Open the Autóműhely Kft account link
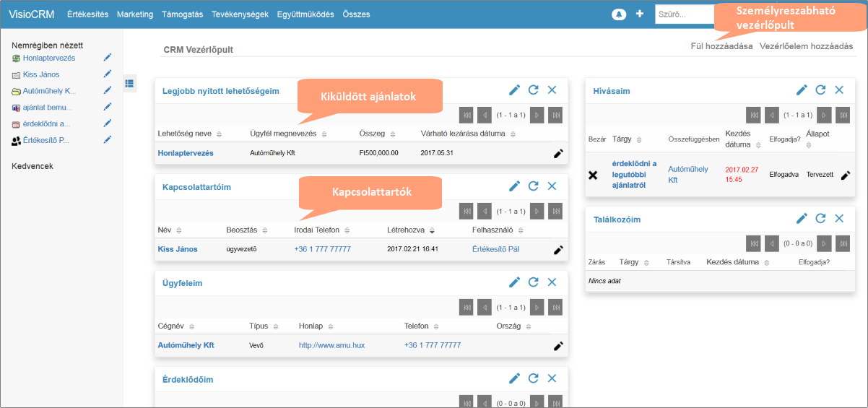 point(186,345)
